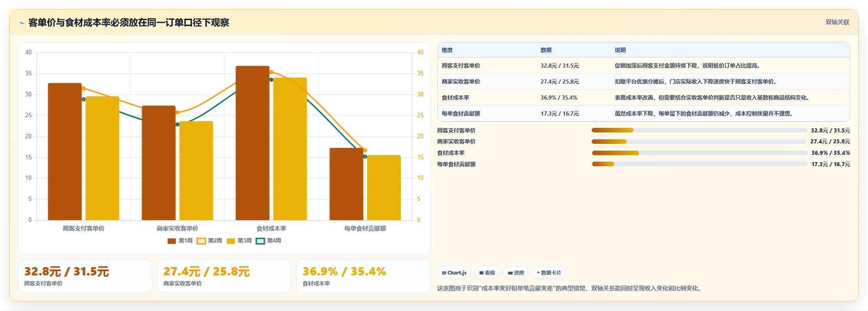This screenshot has height=311, width=868.
Task: Select the 数据卡片 tag chip
Action: tap(549, 273)
